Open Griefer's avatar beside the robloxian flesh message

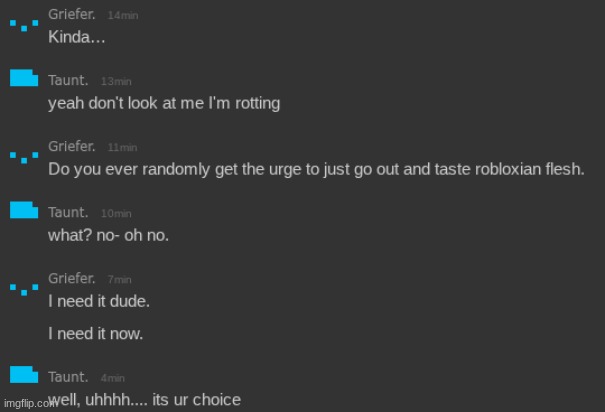(x=23, y=156)
